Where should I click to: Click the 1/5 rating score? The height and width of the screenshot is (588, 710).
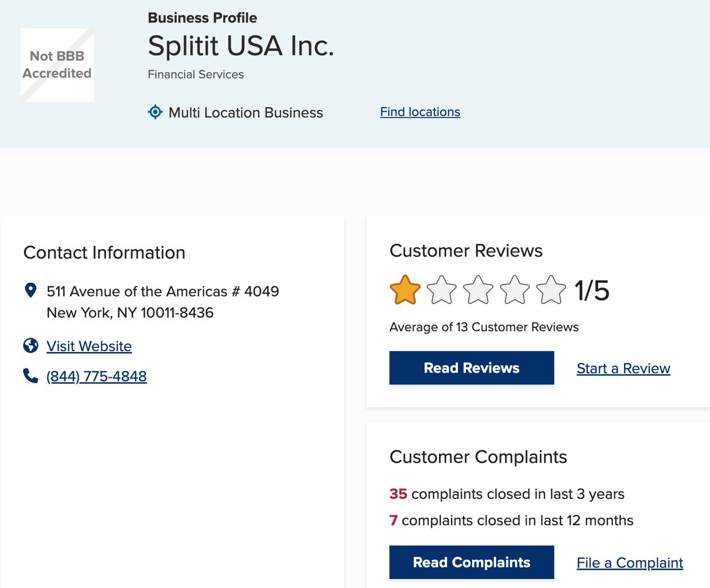pos(592,290)
